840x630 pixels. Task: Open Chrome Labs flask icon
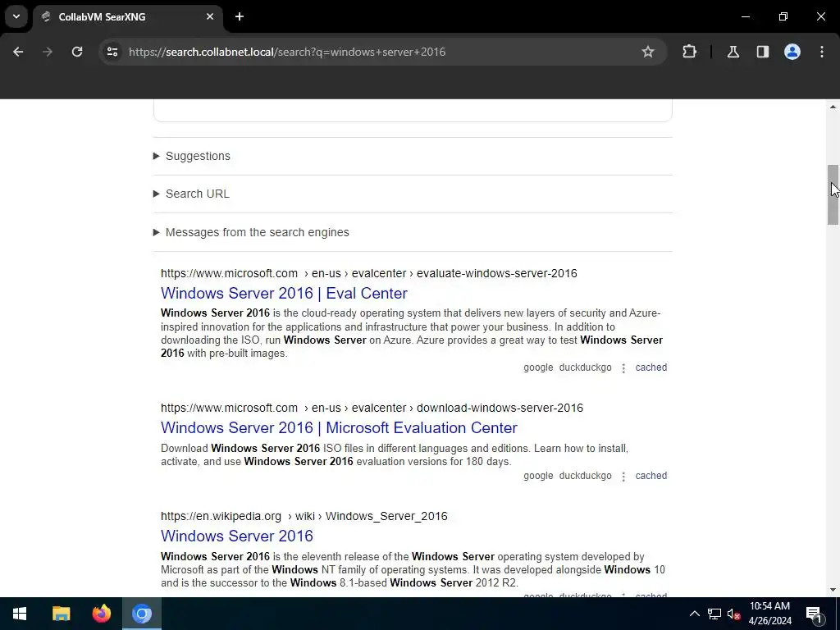coord(733,52)
